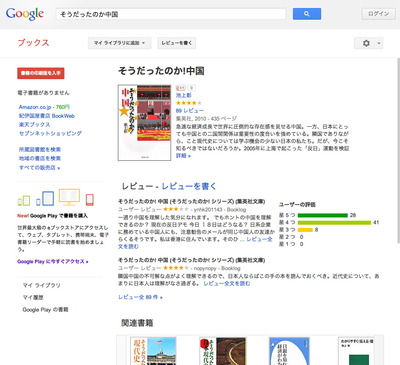Expand the 詳細 description link

coord(183,156)
